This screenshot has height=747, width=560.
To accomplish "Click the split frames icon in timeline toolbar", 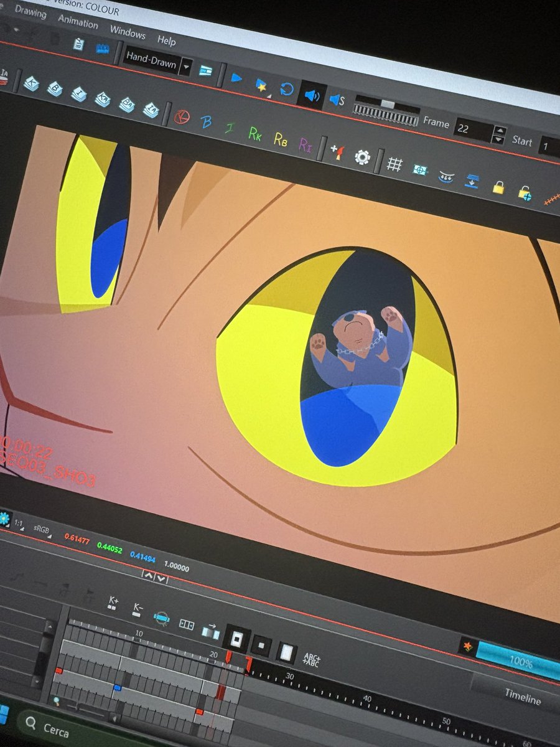I will click(x=186, y=624).
